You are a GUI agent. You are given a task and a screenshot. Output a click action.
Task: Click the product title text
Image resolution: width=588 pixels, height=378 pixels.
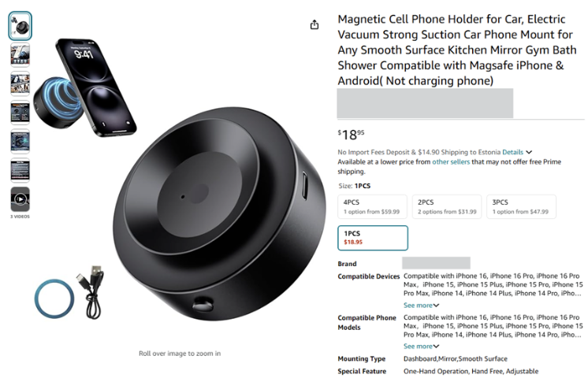pyautogui.click(x=456, y=50)
